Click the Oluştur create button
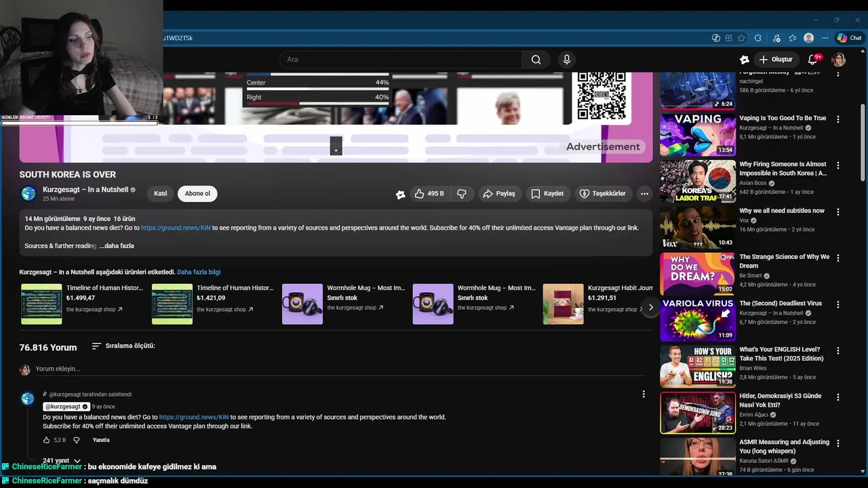 pos(776,60)
